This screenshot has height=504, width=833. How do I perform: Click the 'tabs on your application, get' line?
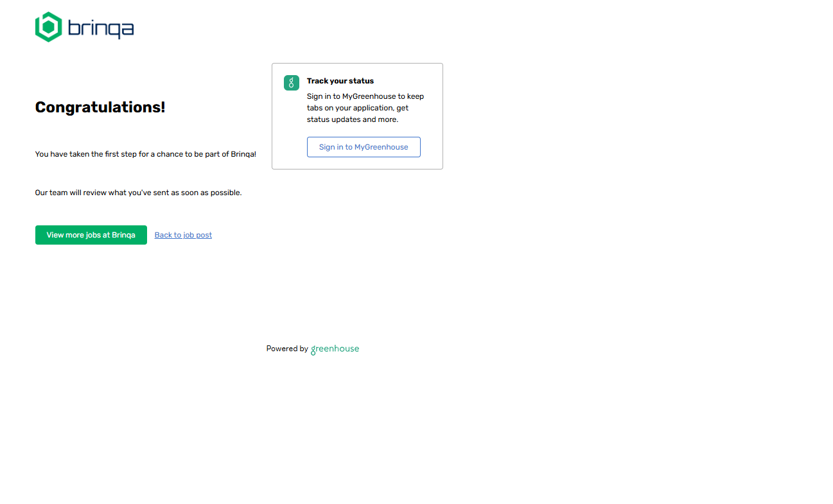(x=357, y=108)
